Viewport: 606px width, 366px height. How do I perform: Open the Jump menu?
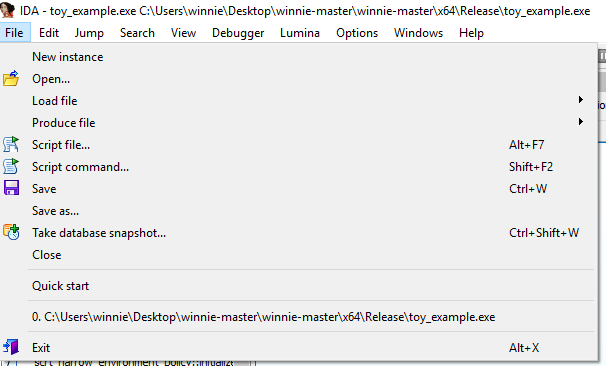pos(89,33)
